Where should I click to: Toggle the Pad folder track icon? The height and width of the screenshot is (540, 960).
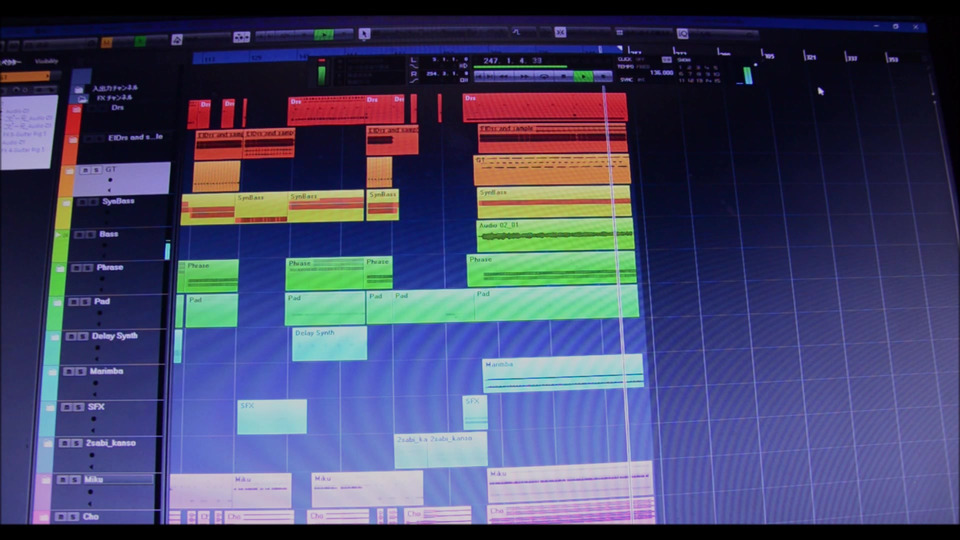[x=56, y=303]
